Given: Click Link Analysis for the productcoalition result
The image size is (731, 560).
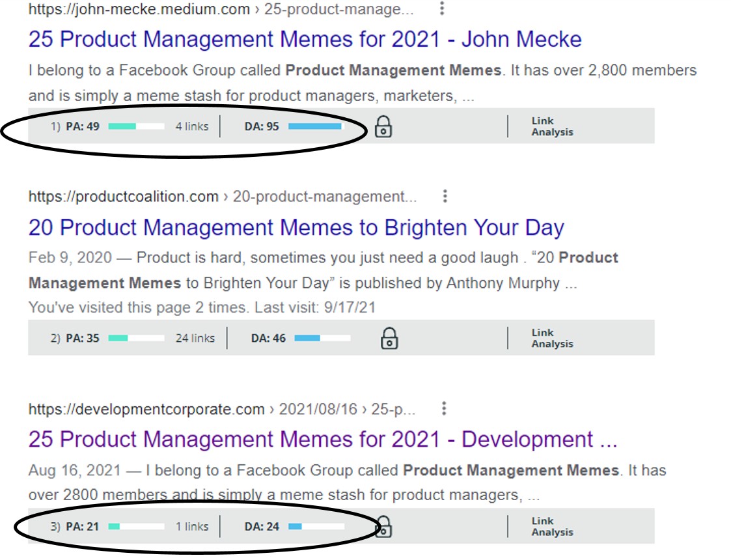Looking at the screenshot, I should point(552,338).
